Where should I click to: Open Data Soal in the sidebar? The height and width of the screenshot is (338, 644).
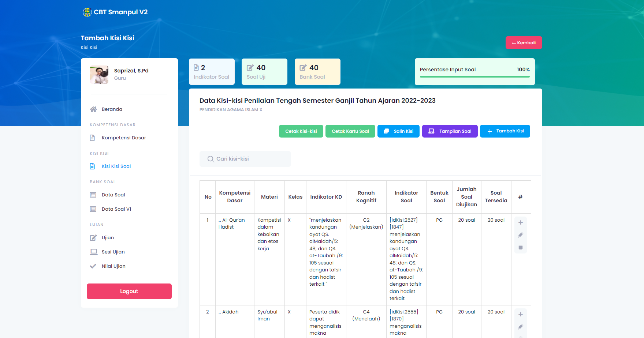point(113,195)
